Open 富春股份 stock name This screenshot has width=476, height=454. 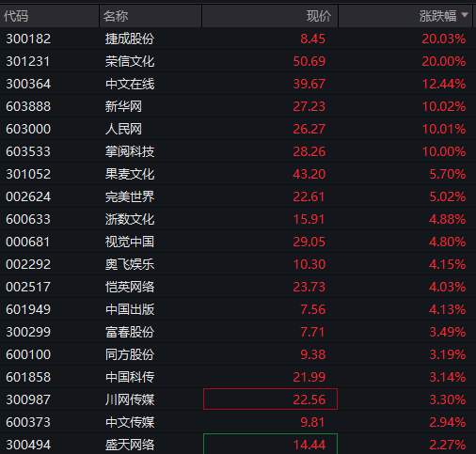pyautogui.click(x=130, y=332)
